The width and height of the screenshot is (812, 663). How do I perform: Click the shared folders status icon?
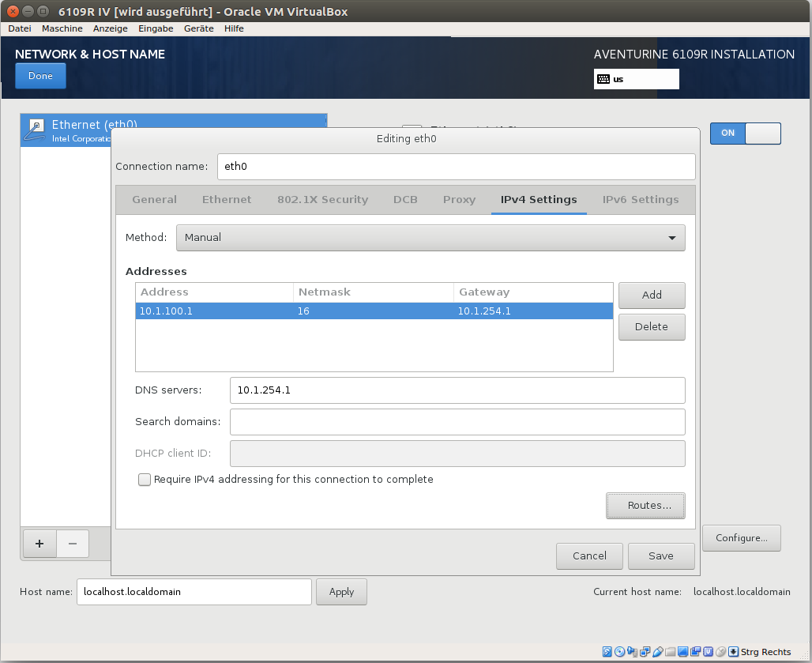670,652
